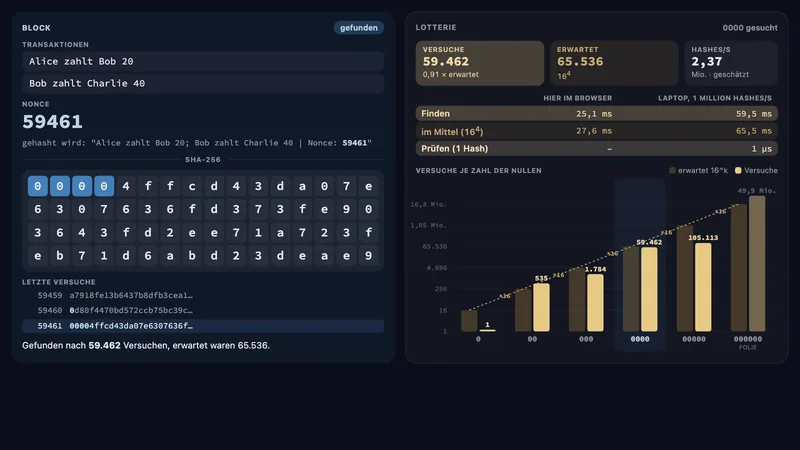800x450 pixels.
Task: Click the TRANSAKTIONEN section label
Action: tap(55, 44)
